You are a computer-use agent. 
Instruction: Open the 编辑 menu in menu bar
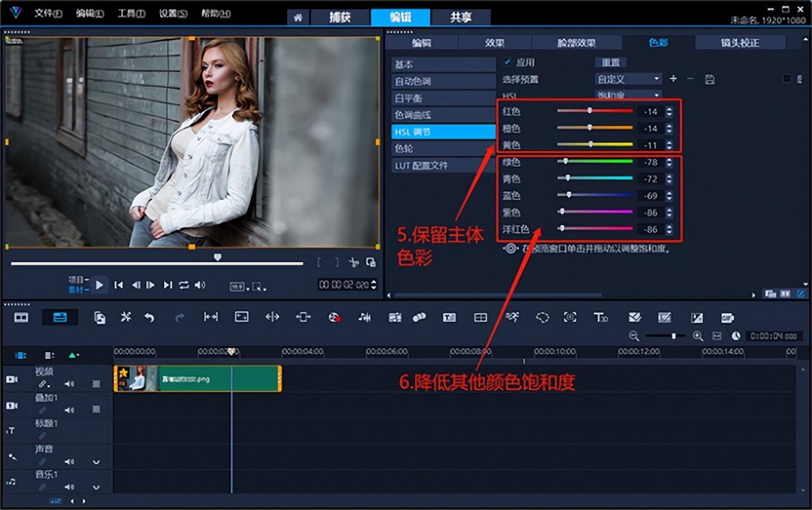[90, 14]
